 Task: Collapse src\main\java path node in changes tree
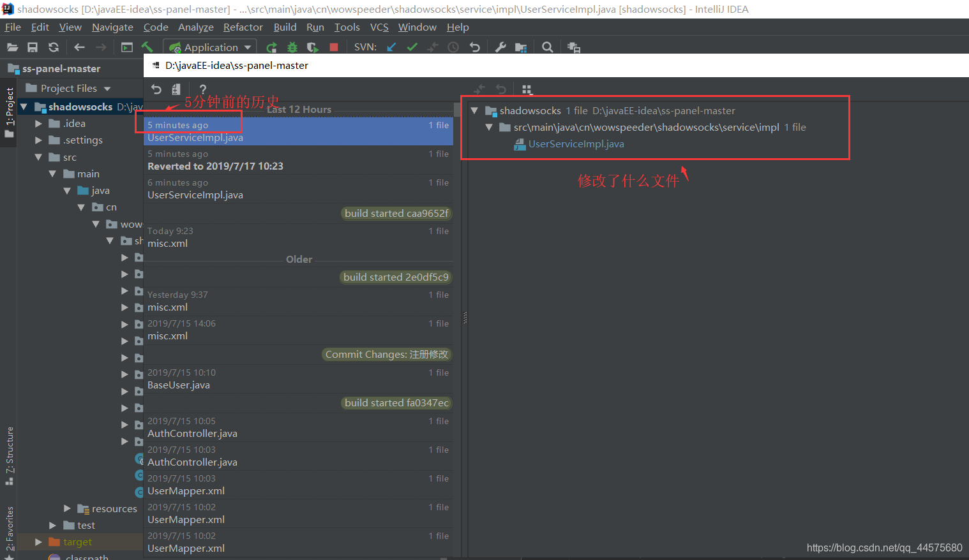pyautogui.click(x=489, y=127)
